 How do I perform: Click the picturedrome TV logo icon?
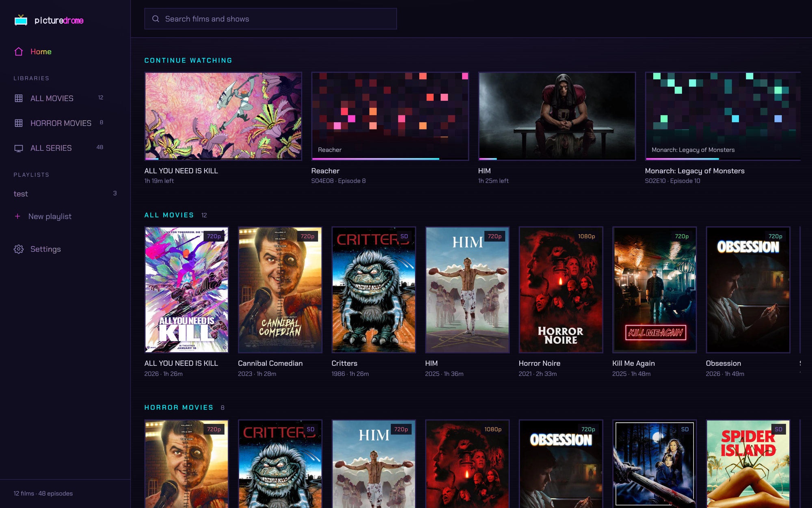[x=21, y=20]
